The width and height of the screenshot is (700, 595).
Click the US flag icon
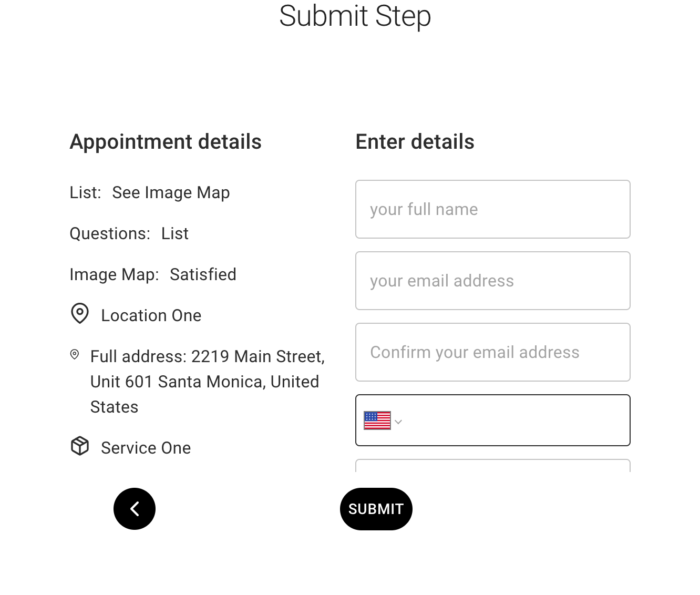(x=377, y=420)
